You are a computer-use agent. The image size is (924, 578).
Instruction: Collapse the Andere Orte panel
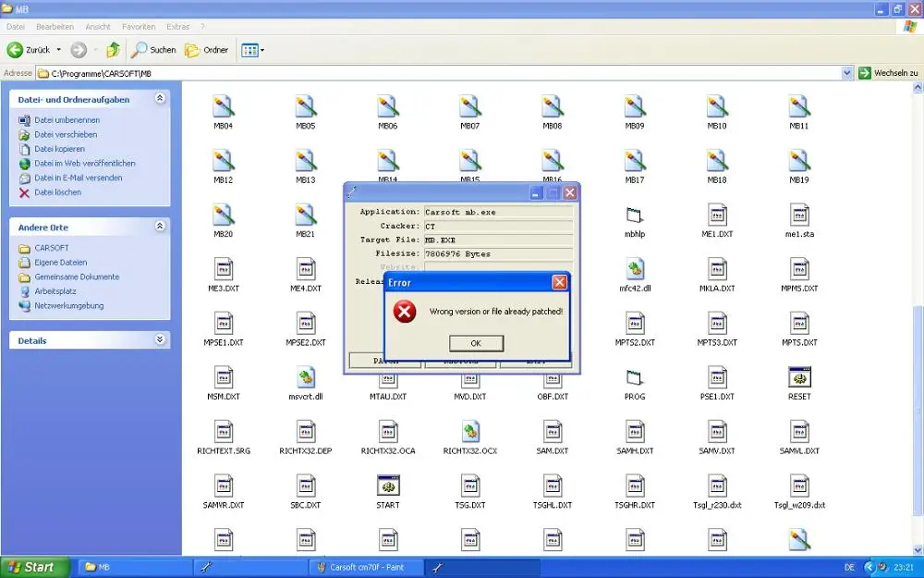[160, 227]
